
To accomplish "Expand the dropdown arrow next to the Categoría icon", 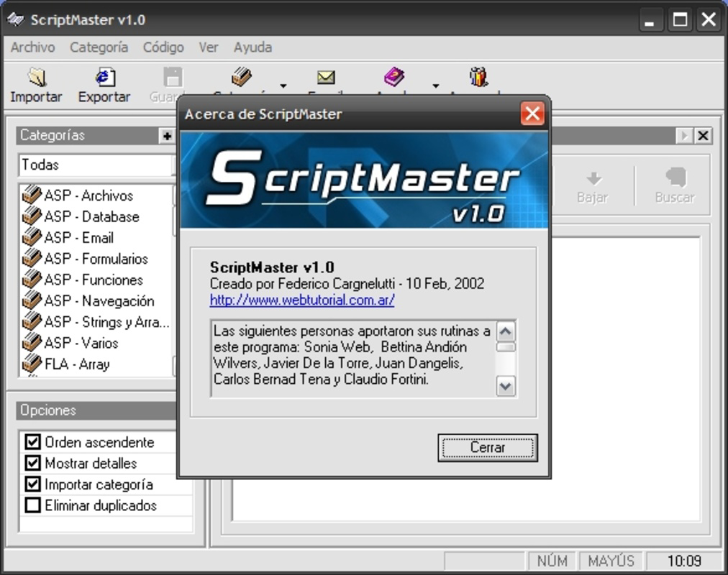I will (x=282, y=86).
